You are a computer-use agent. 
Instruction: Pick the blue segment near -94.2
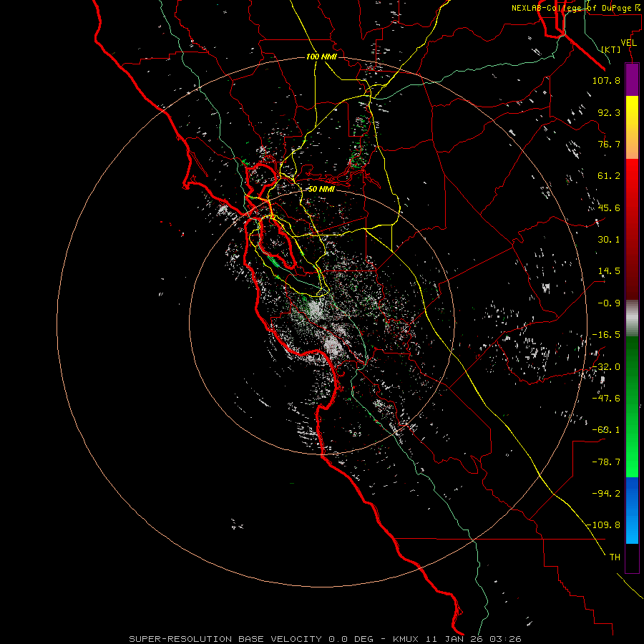point(632,493)
